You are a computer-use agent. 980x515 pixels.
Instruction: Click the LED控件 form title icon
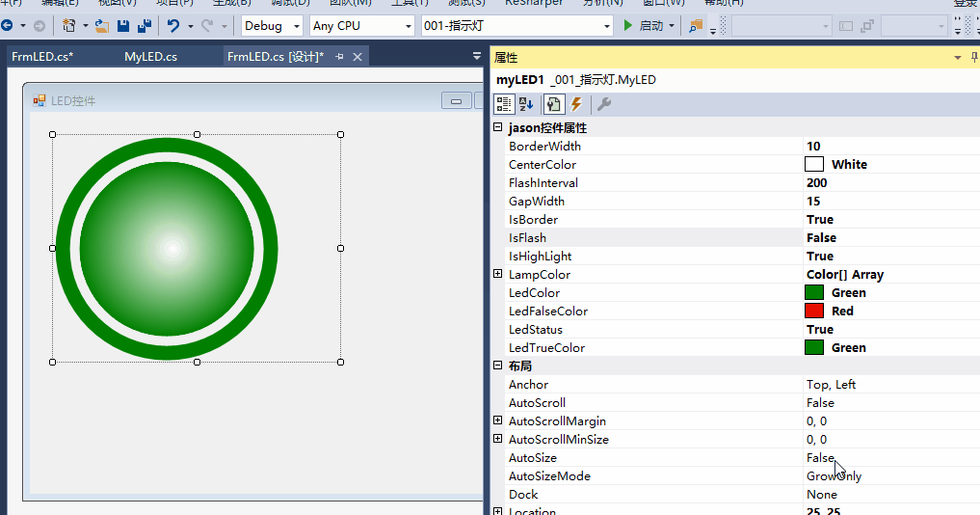pyautogui.click(x=40, y=100)
